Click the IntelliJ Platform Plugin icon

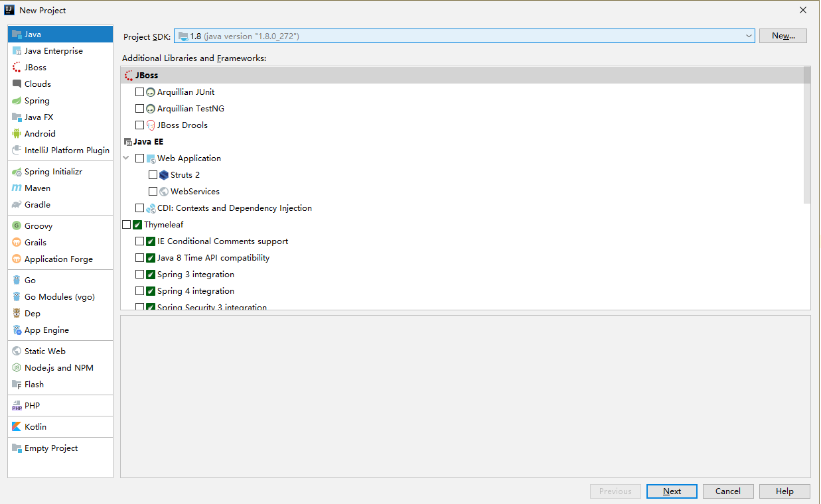pos(17,151)
